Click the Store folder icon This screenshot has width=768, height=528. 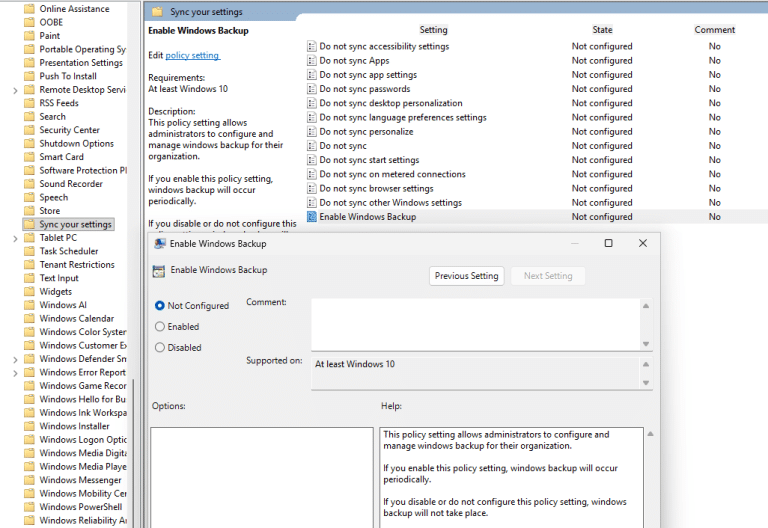[x=29, y=211]
